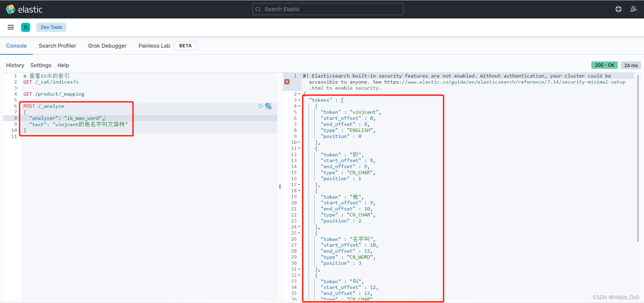The height and width of the screenshot is (303, 644).
Task: Click the Dev Tools breadcrumb
Action: [x=51, y=27]
